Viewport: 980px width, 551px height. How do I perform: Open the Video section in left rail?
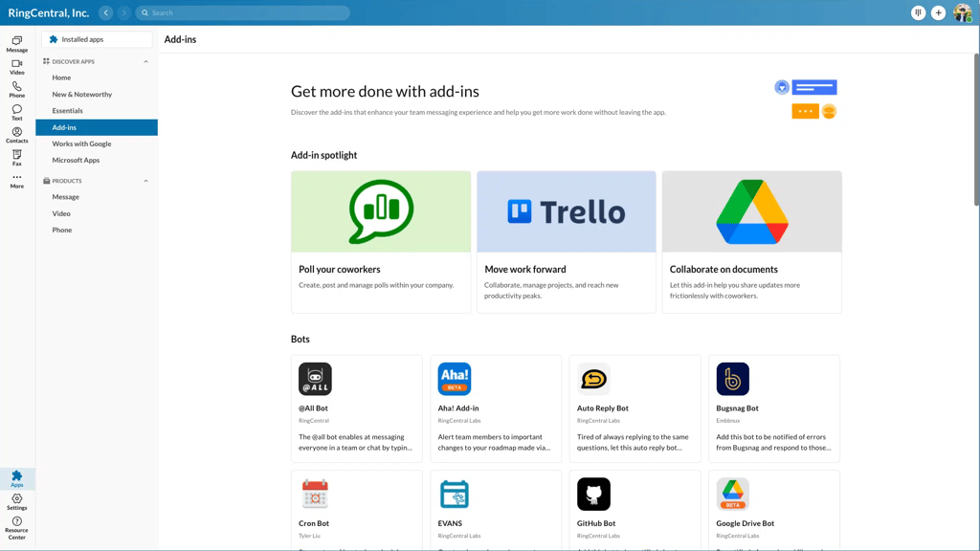[17, 67]
